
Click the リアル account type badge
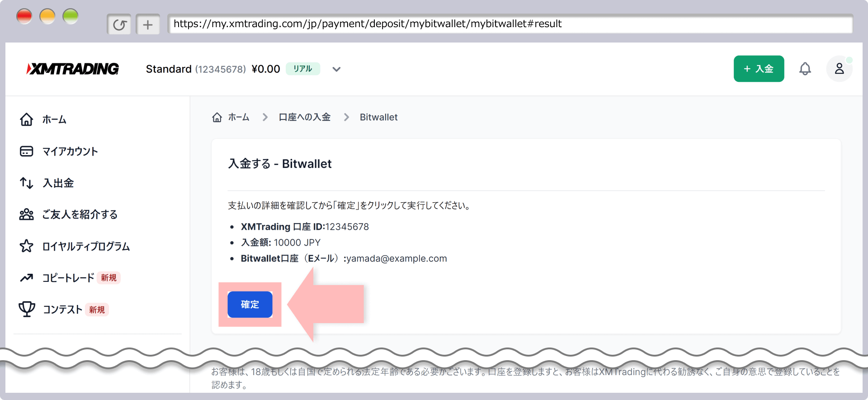point(302,69)
